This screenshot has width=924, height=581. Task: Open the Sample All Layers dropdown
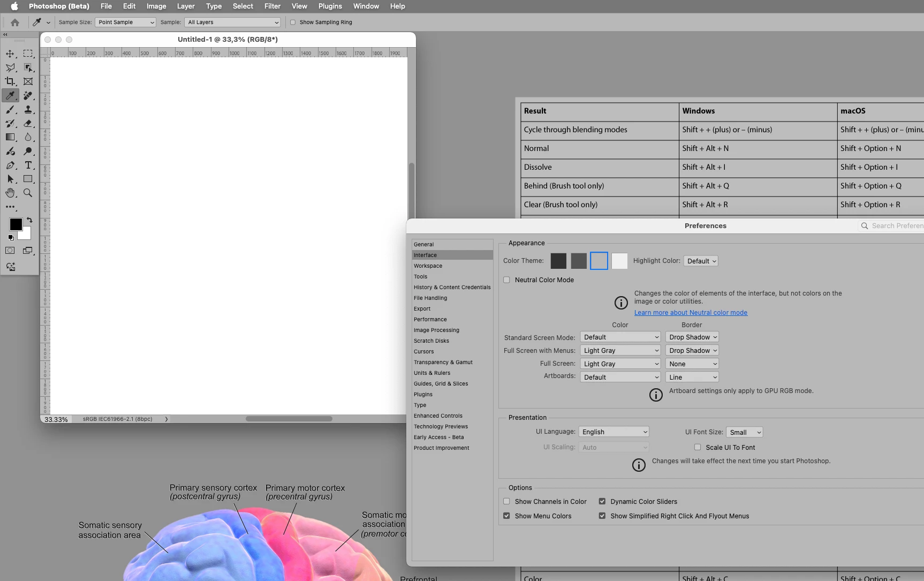coord(232,22)
